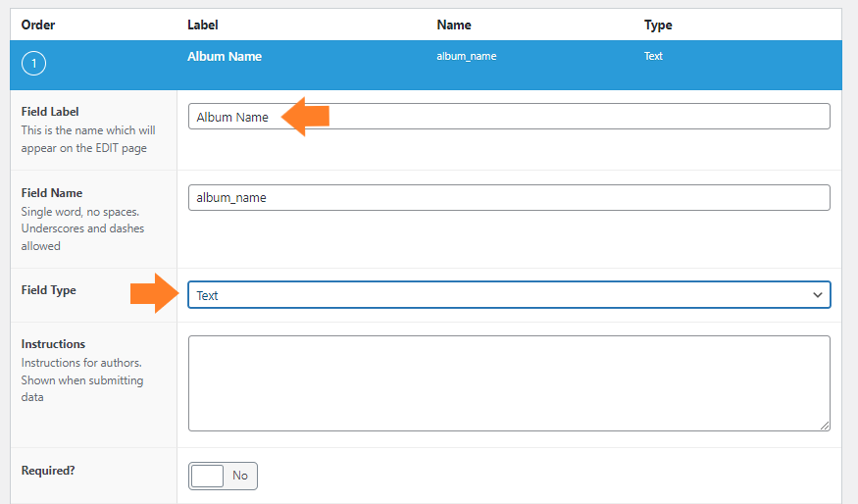The height and width of the screenshot is (504, 858).
Task: Click the No label on Required toggle
Action: (239, 476)
